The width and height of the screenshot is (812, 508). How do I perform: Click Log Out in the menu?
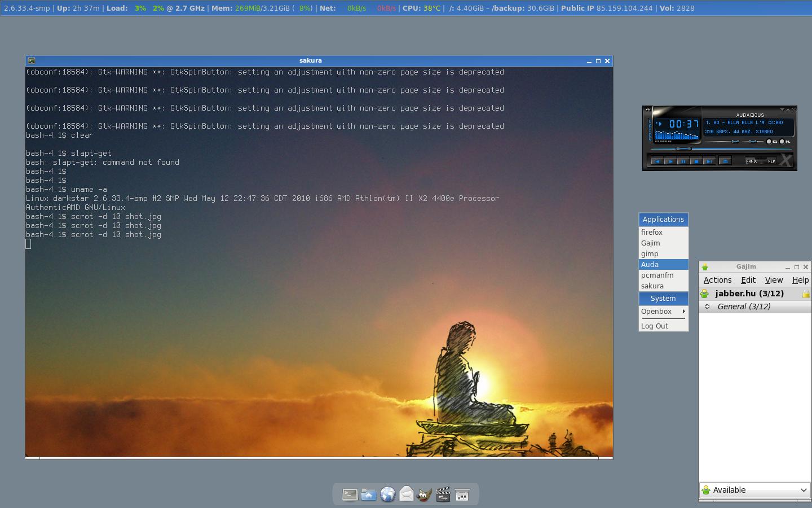coord(663,326)
